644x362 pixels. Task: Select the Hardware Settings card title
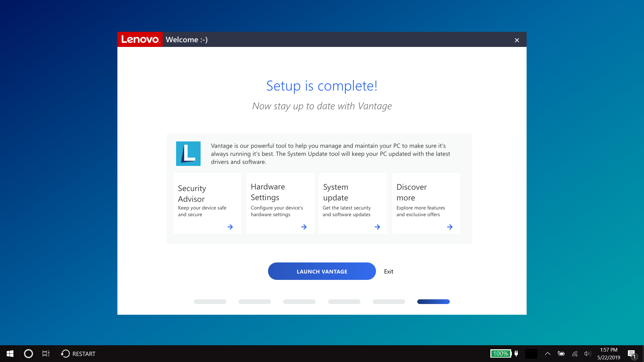point(268,192)
